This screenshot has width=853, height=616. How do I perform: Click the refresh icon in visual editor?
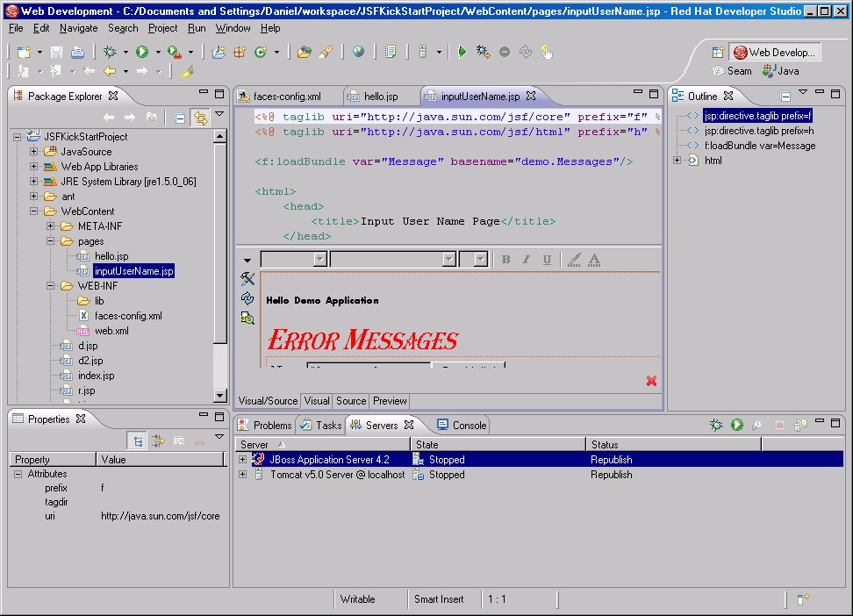point(247,298)
